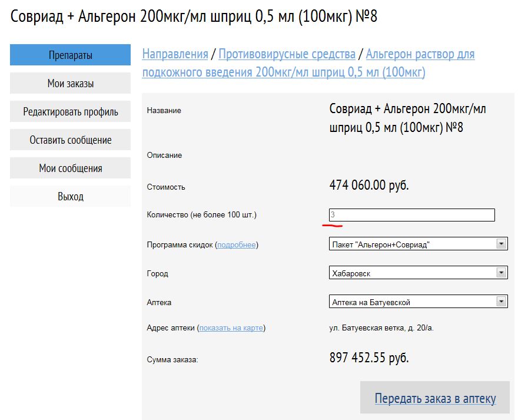Open the Препараты sidebar section
Viewport: 518px width, 420px height.
pyautogui.click(x=70, y=55)
